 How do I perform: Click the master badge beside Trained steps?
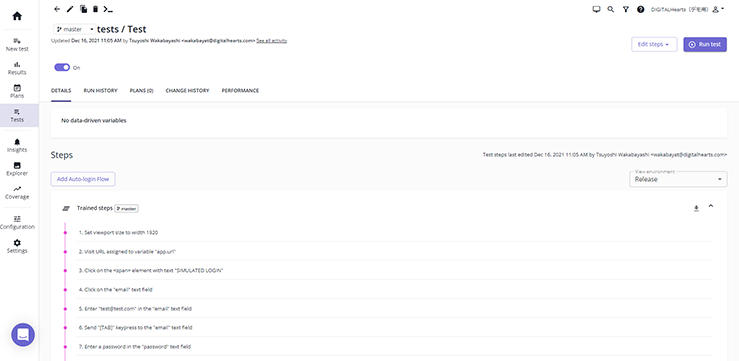point(126,208)
